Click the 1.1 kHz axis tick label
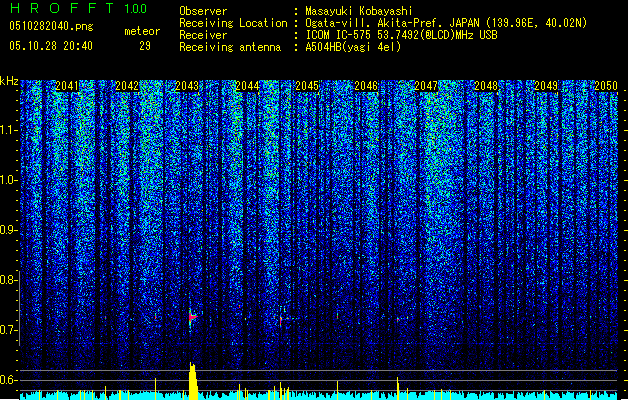629x400 pixels. coord(8,130)
